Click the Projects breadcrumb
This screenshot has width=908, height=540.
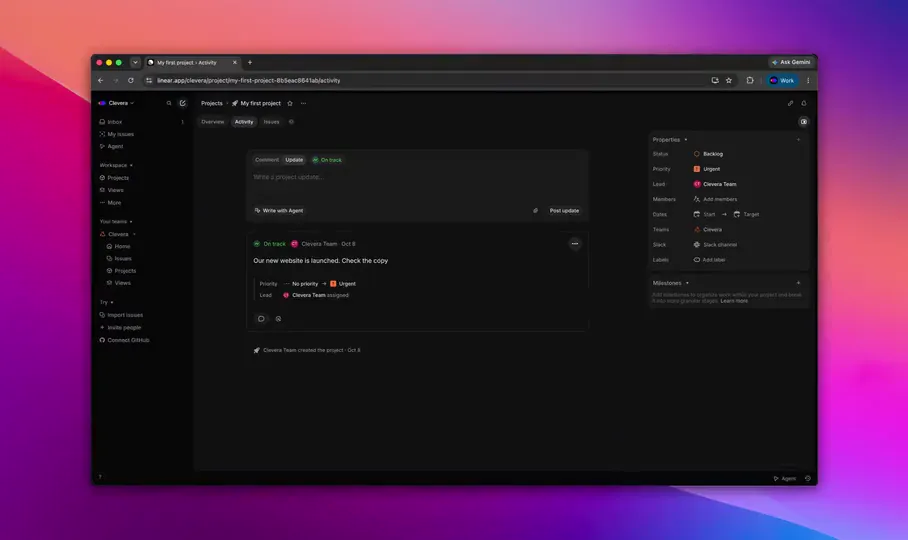pyautogui.click(x=211, y=103)
